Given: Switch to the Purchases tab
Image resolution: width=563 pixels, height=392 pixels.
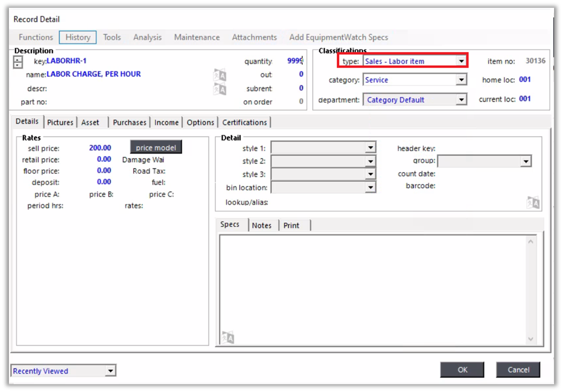Looking at the screenshot, I should pos(129,122).
